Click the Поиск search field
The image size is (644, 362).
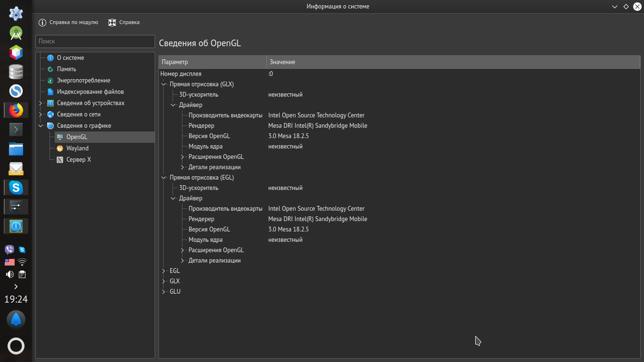click(95, 41)
